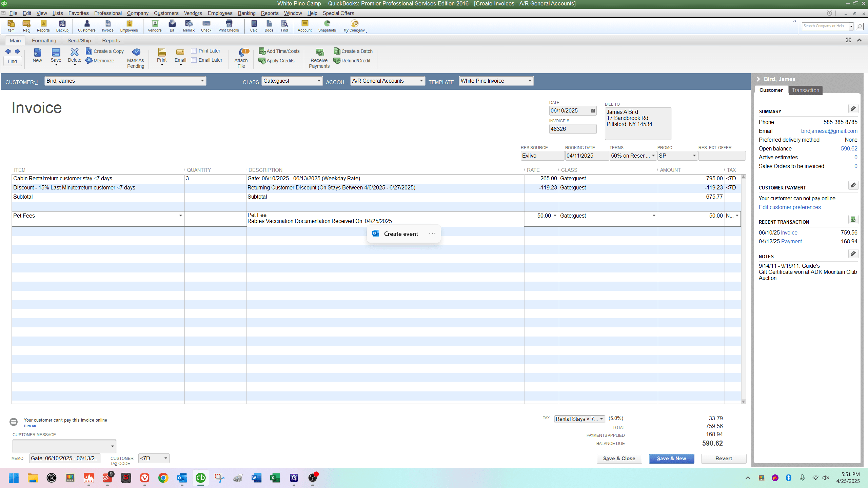The height and width of the screenshot is (488, 868).
Task: Edit Notes with pencil icon
Action: (x=853, y=254)
